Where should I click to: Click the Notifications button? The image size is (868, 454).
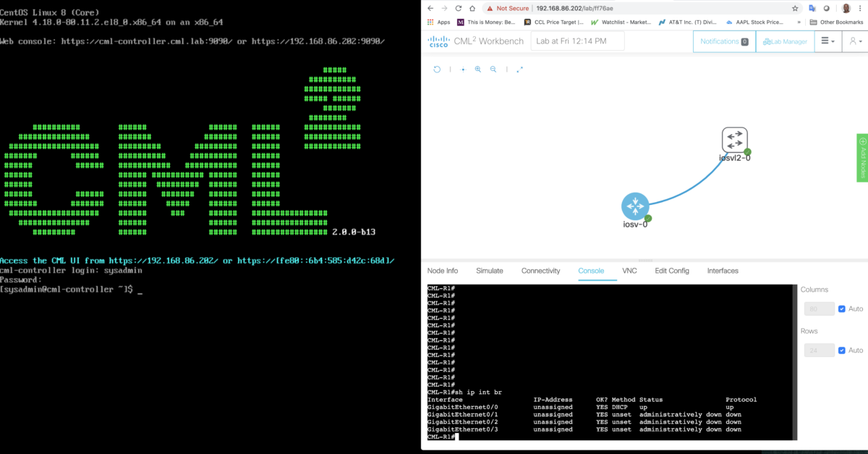[x=723, y=41]
